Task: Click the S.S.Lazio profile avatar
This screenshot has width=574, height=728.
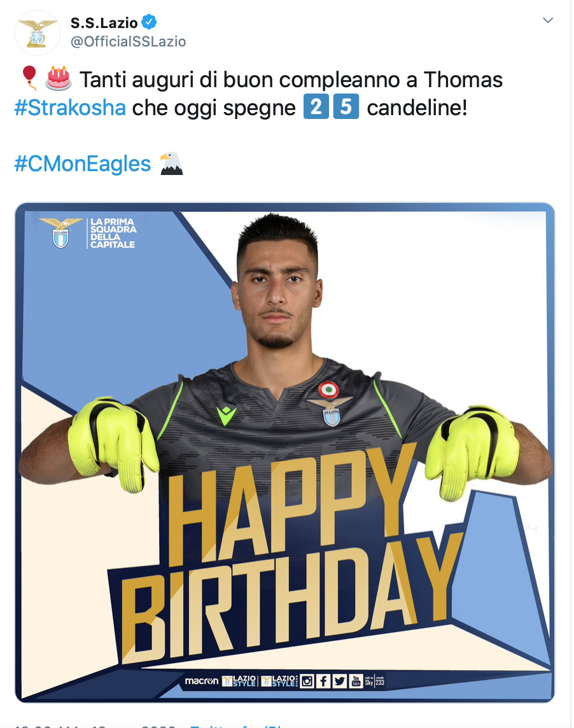Action: 37,33
